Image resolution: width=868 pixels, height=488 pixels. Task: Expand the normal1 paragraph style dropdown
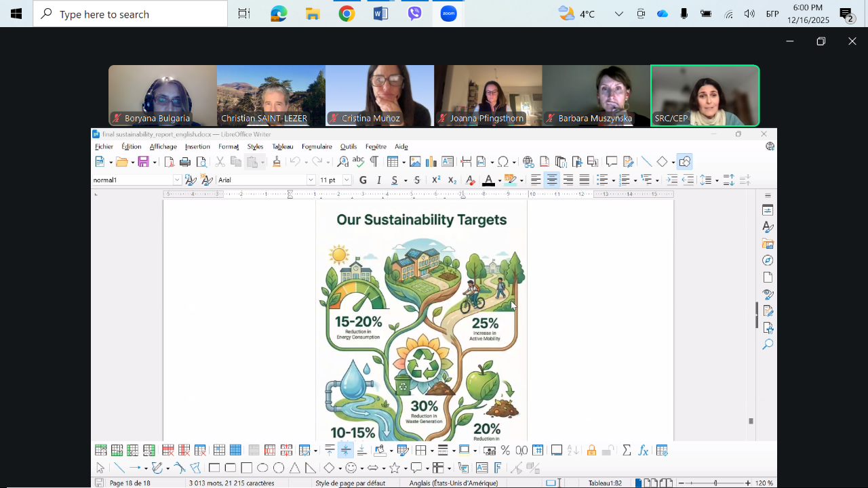coord(177,180)
